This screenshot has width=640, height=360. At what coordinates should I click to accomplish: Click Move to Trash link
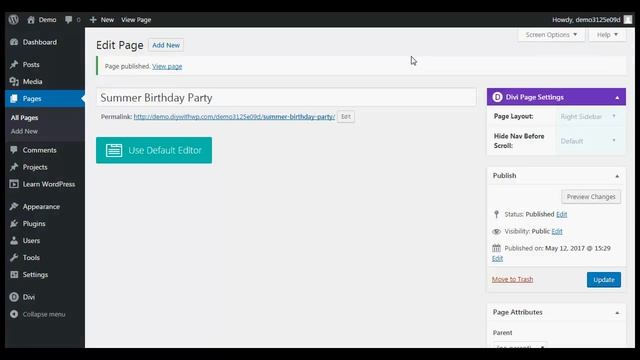coord(512,280)
